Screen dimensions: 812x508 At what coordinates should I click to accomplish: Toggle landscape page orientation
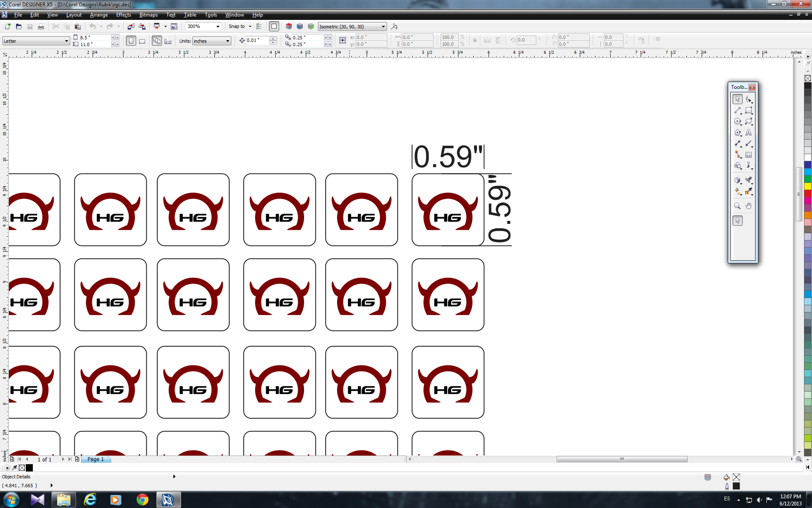[x=142, y=41]
